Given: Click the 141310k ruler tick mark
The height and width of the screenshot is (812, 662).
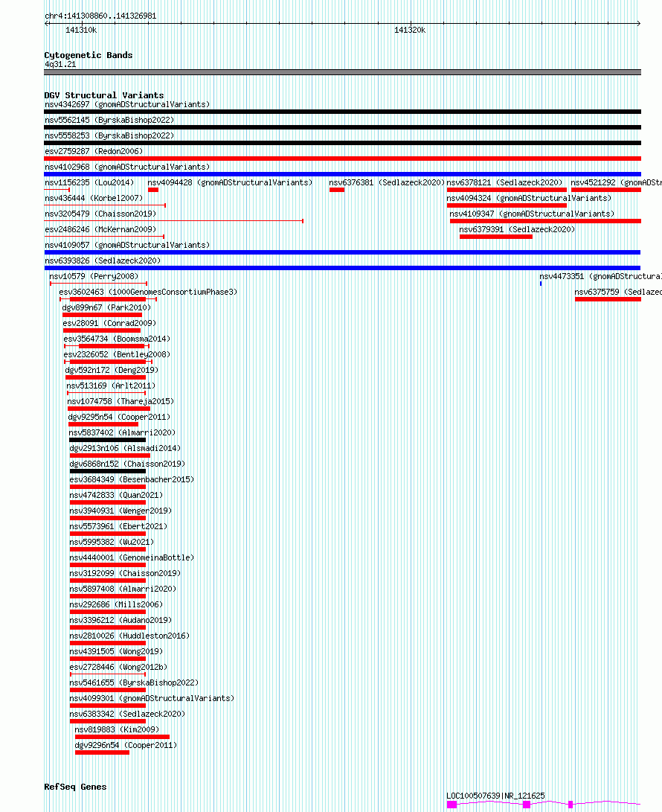Looking at the screenshot, I should click(82, 23).
